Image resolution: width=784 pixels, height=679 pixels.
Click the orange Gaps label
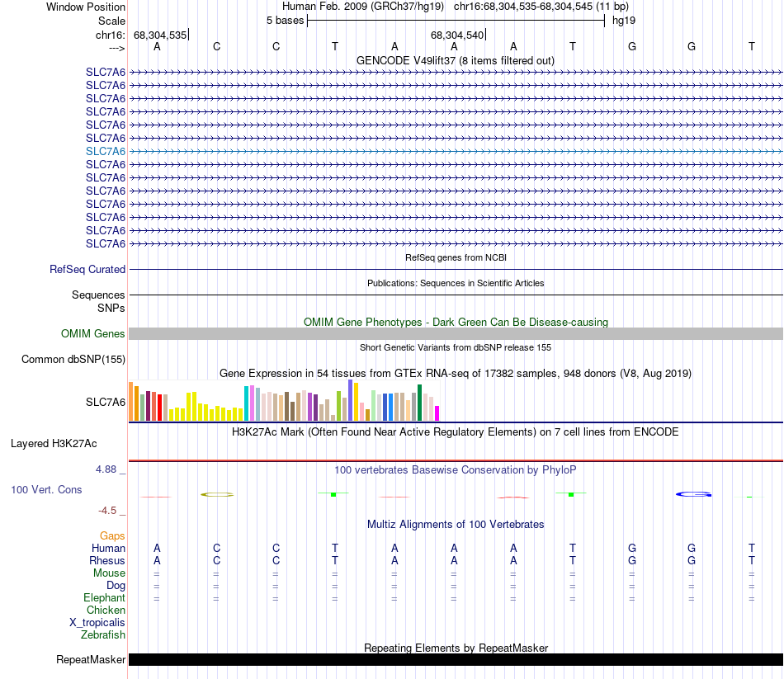[112, 535]
